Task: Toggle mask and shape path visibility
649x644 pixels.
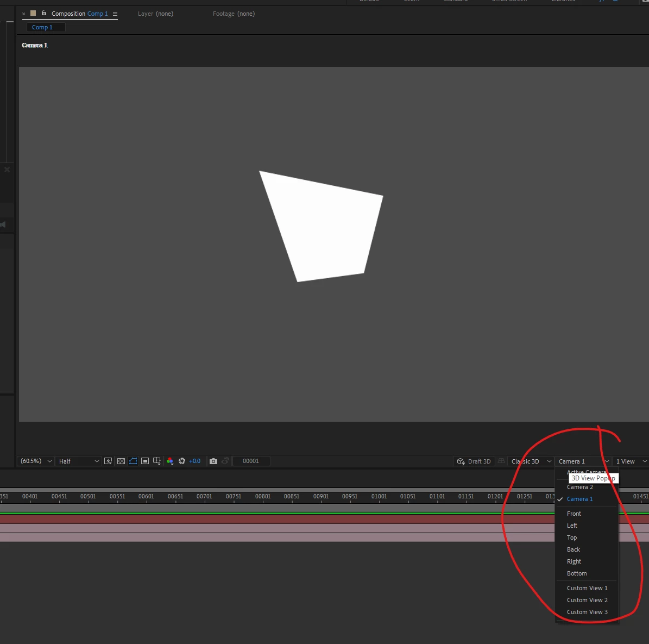Action: (133, 461)
